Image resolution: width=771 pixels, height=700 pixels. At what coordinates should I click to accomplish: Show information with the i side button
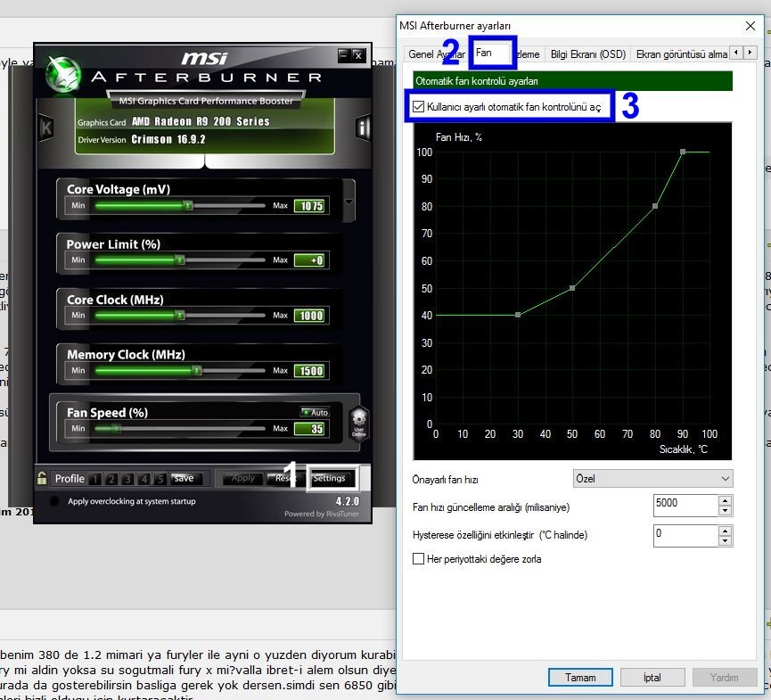pos(363,128)
